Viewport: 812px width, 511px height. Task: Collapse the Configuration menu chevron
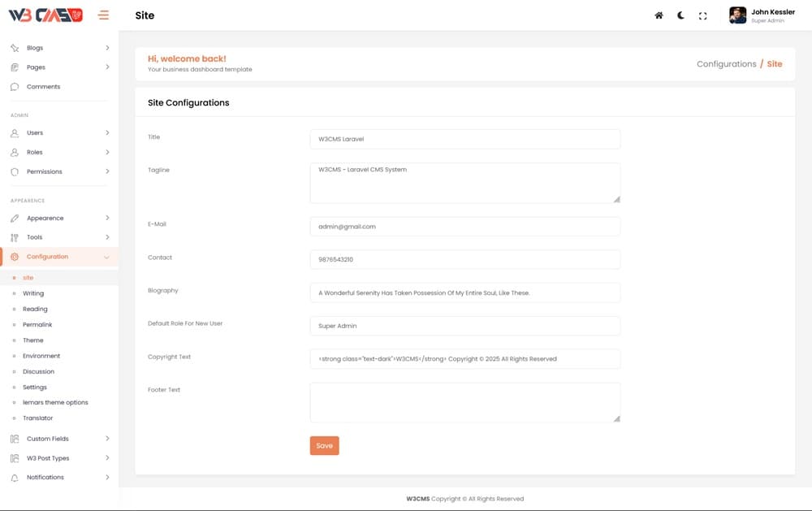point(107,257)
